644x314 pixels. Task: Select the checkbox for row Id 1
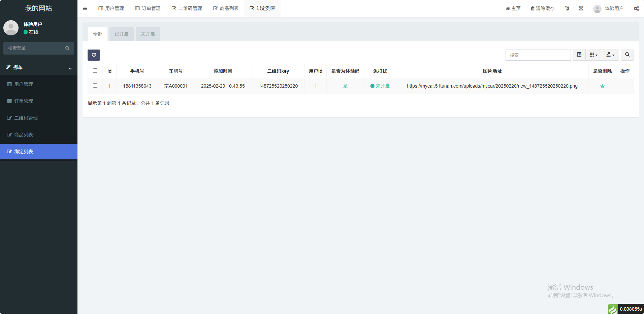[95, 86]
